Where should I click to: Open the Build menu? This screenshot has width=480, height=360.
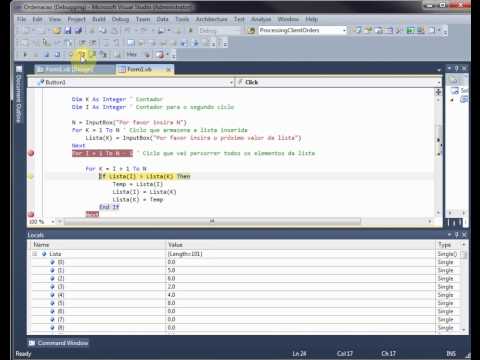[99, 19]
